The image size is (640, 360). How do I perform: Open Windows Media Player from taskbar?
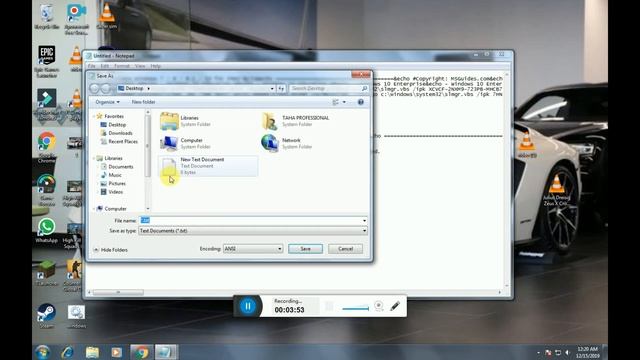(116, 352)
